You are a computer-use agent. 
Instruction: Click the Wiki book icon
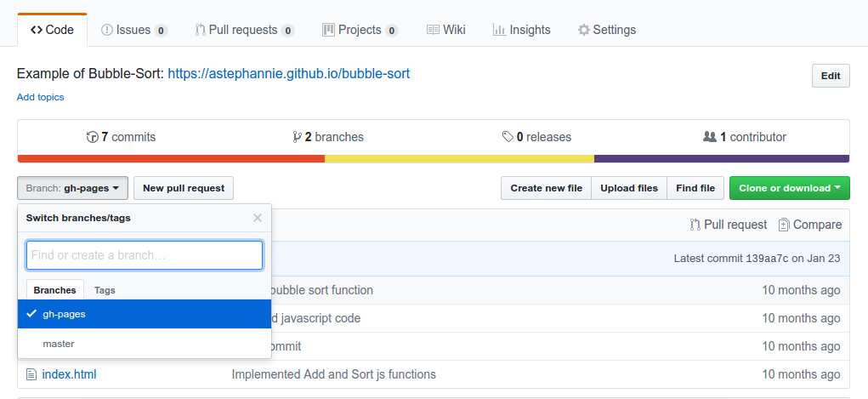tap(433, 30)
